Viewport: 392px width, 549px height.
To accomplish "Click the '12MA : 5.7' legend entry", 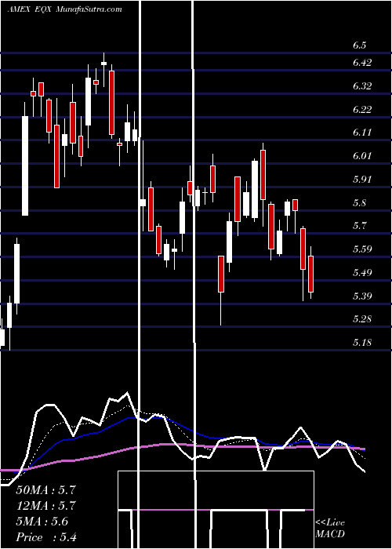I will pos(45,506).
